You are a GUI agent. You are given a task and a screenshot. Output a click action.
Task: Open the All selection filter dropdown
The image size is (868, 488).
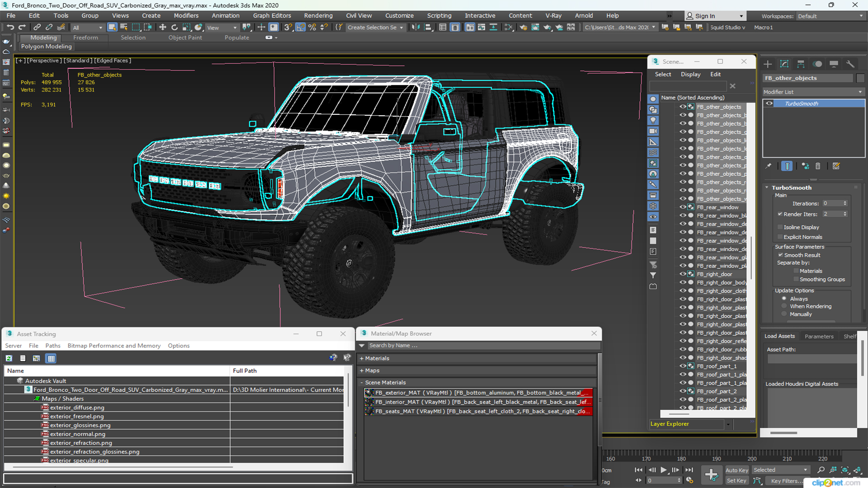(88, 28)
